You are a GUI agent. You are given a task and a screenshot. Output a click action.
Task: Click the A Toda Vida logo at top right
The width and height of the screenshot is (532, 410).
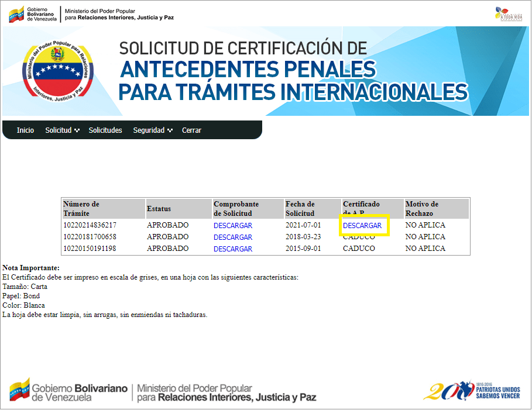click(507, 14)
